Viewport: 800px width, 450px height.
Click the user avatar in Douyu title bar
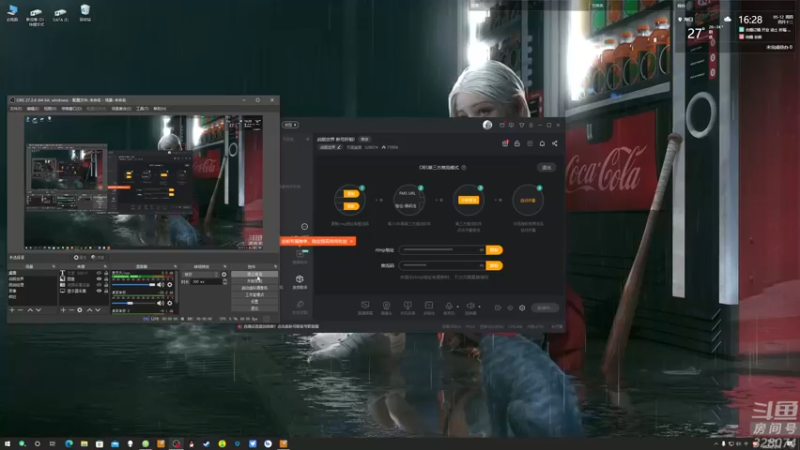(x=487, y=124)
